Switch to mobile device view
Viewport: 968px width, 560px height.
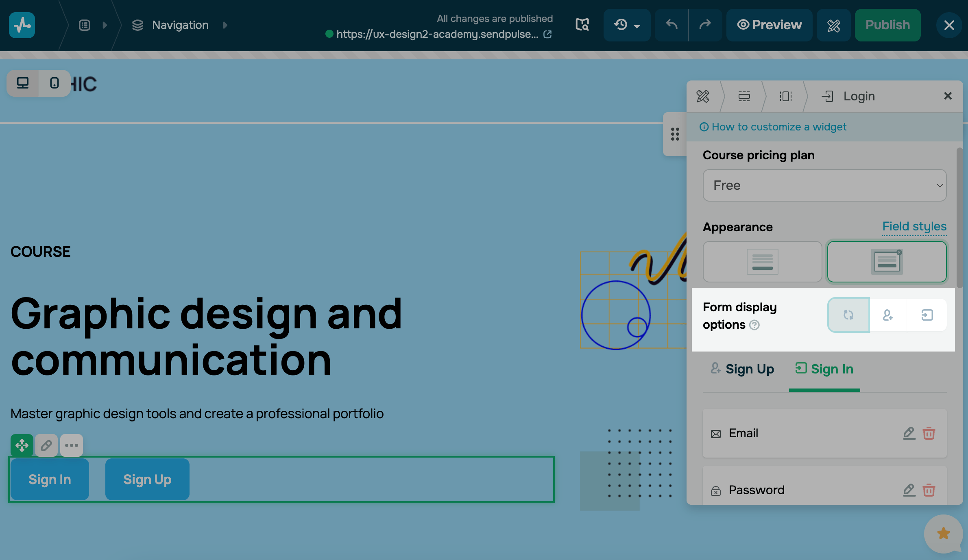54,83
